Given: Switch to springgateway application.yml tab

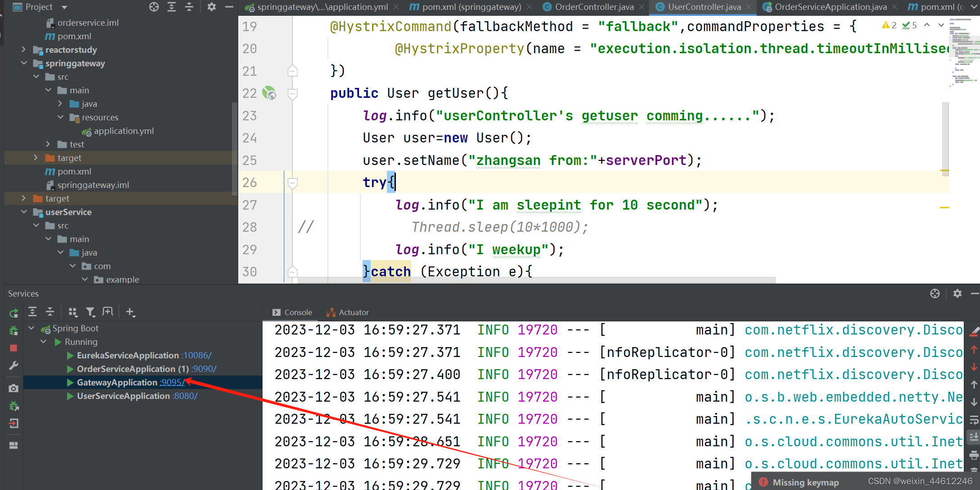Looking at the screenshot, I should [322, 7].
